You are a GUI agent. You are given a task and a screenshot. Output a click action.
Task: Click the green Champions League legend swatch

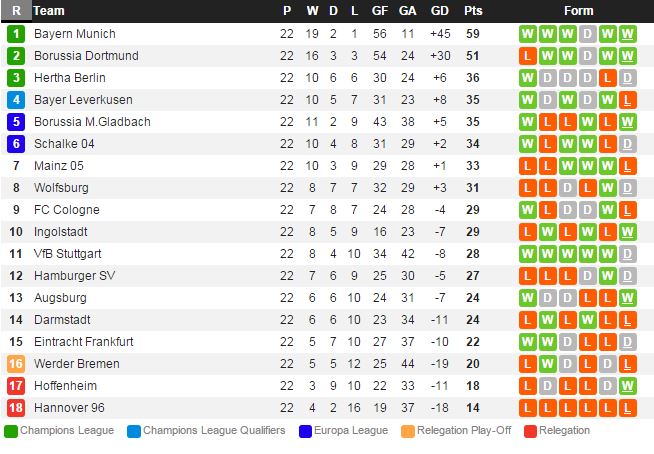(11, 431)
